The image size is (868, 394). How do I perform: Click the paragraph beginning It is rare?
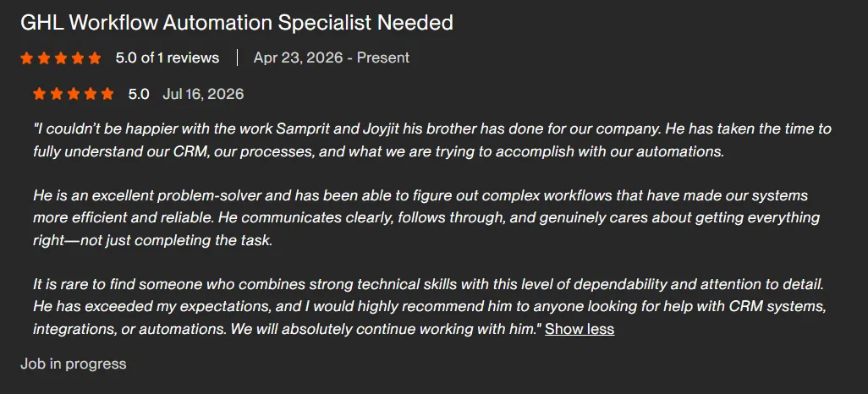430,307
